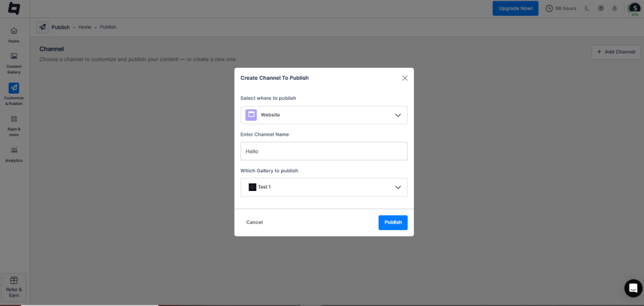
Task: Open the chat support bubble
Action: tap(633, 288)
